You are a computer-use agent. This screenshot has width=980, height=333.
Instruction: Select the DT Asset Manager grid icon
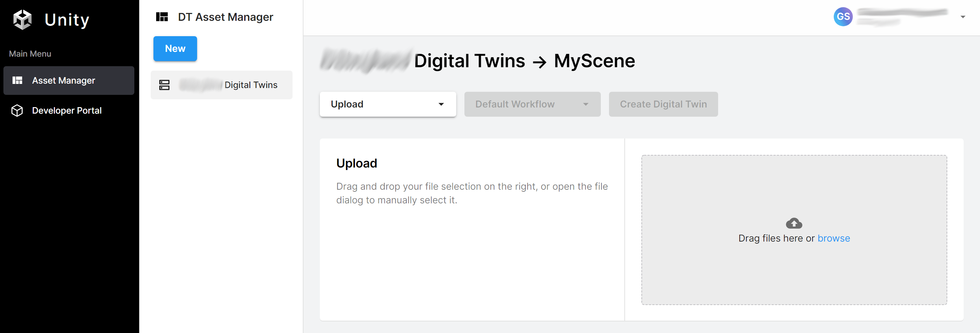162,16
